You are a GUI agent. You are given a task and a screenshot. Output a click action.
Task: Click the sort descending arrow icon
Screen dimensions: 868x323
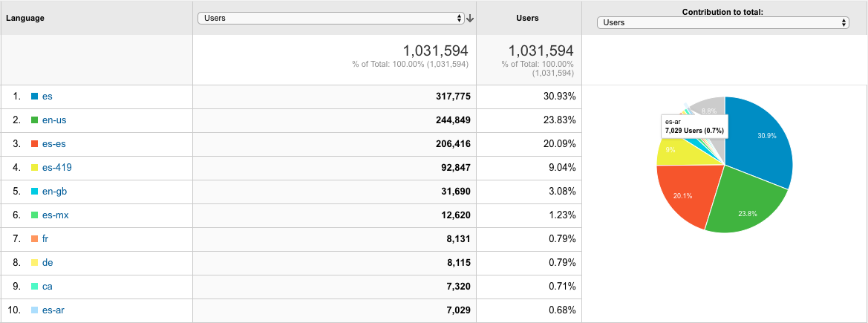click(x=470, y=19)
